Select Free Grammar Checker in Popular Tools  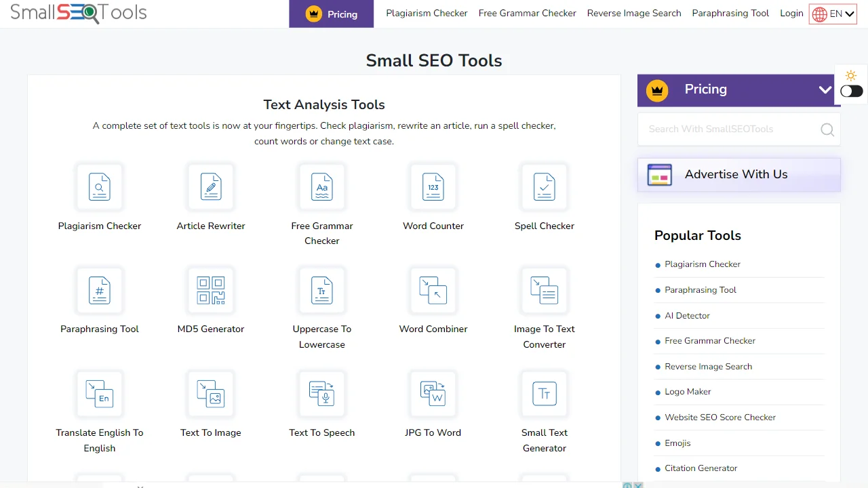point(710,341)
